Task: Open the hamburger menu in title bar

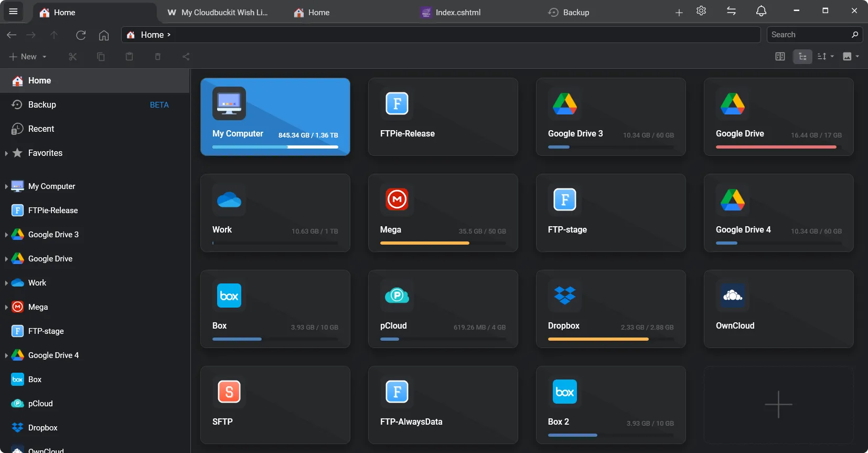Action: [x=13, y=12]
